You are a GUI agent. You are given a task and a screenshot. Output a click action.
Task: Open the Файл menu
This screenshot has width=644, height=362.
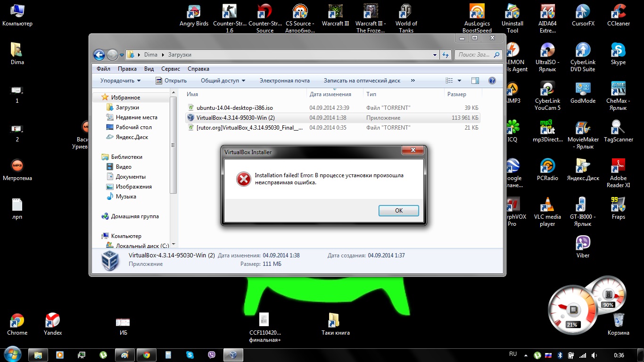[x=103, y=69]
